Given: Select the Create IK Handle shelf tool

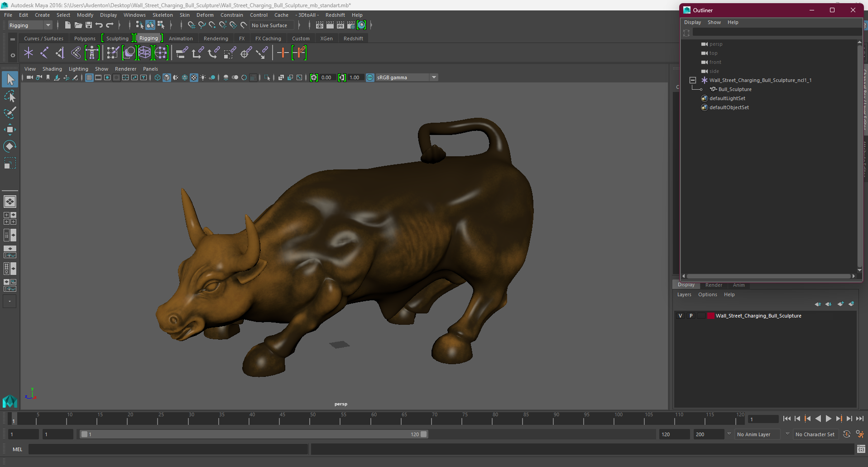Looking at the screenshot, I should pos(60,53).
